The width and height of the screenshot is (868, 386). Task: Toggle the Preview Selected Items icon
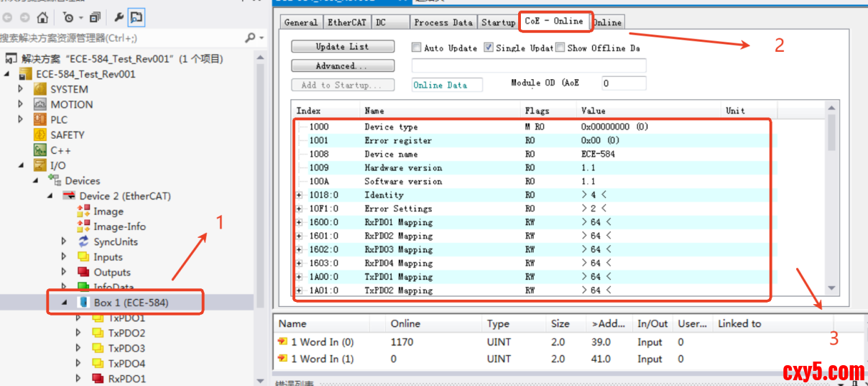click(137, 17)
